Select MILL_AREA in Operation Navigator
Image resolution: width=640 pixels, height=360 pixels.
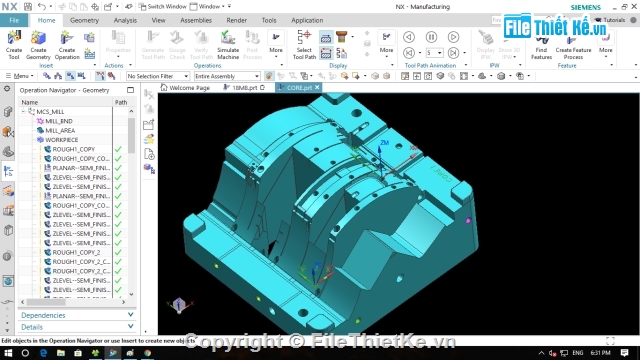click(60, 130)
